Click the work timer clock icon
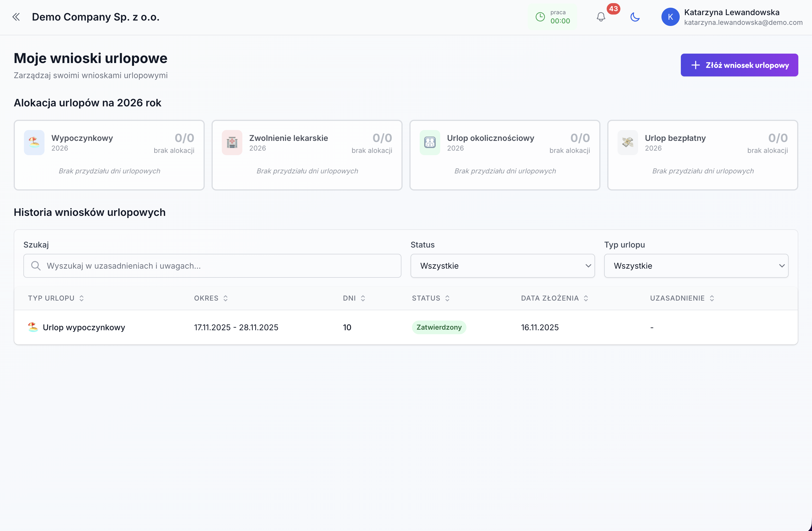Screen dimensions: 812x531 pyautogui.click(x=540, y=17)
